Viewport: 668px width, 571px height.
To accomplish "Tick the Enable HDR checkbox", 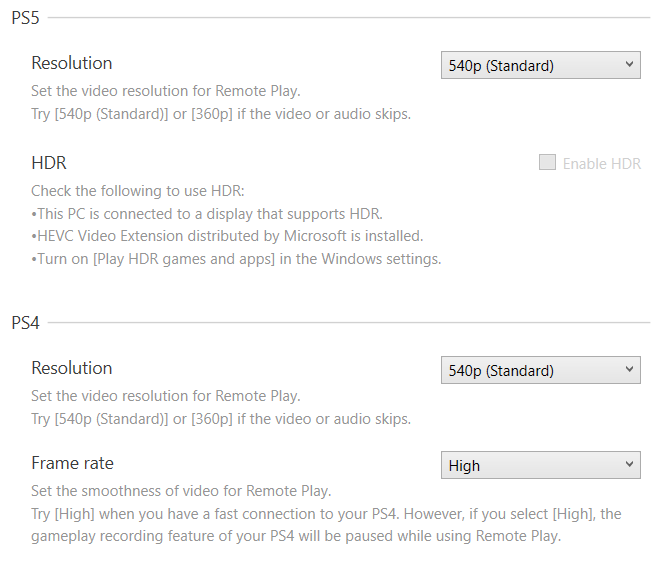I will tap(547, 163).
